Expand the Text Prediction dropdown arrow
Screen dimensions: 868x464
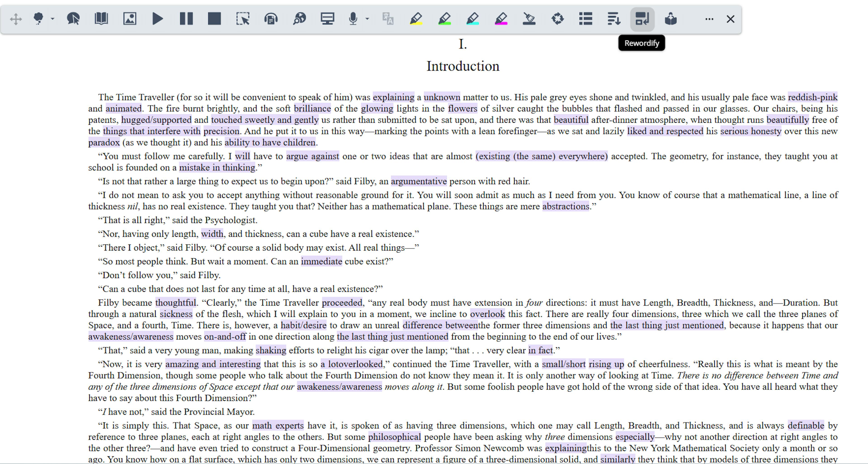[53, 19]
